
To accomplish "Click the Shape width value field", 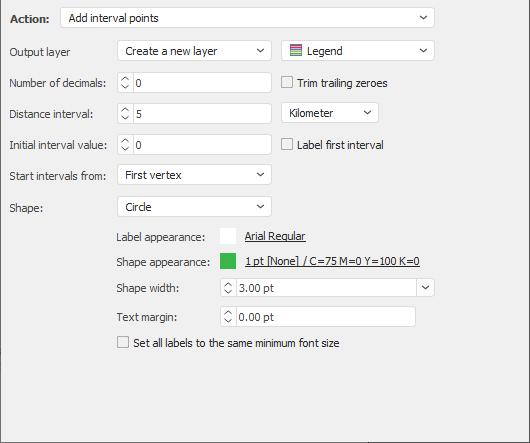I will point(326,288).
